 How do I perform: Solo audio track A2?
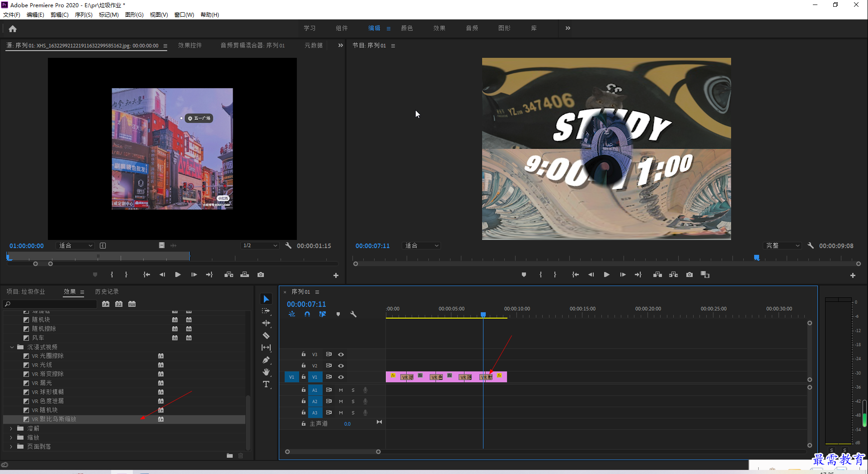click(x=353, y=401)
